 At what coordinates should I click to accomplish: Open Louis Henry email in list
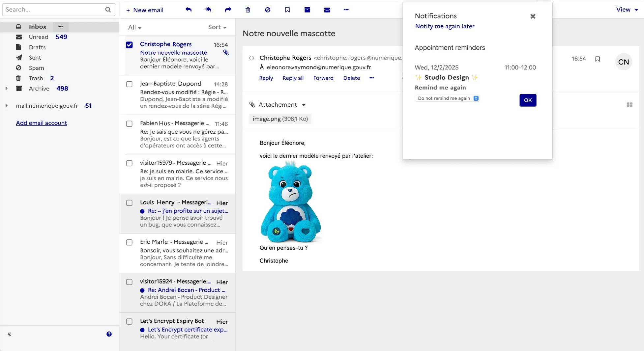click(177, 214)
